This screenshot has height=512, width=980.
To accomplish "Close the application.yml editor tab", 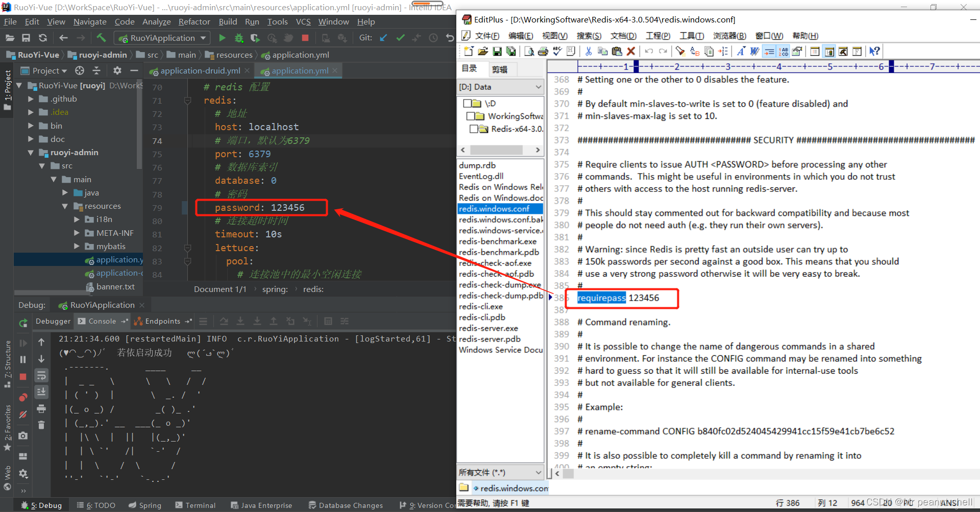I will click(x=335, y=70).
